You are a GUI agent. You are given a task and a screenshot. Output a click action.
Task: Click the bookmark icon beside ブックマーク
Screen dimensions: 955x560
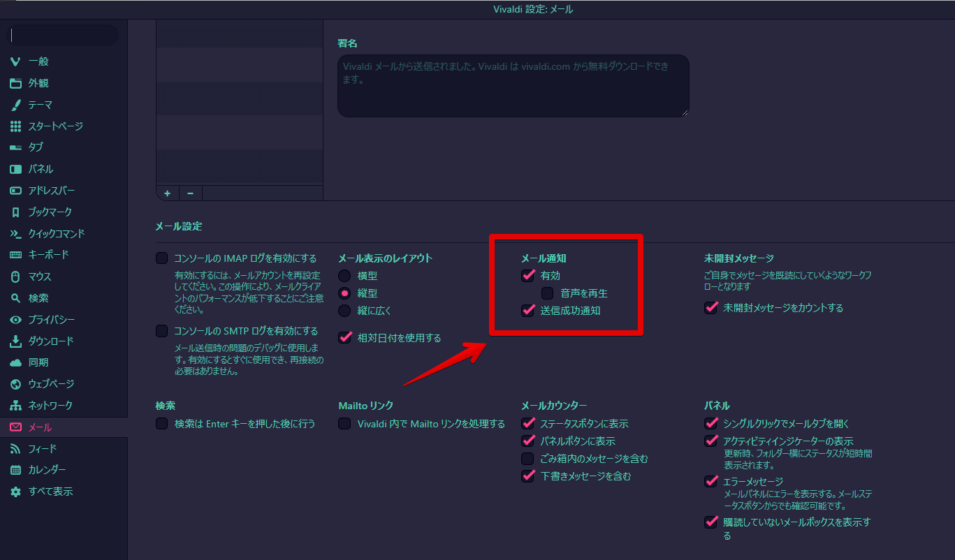click(x=15, y=212)
